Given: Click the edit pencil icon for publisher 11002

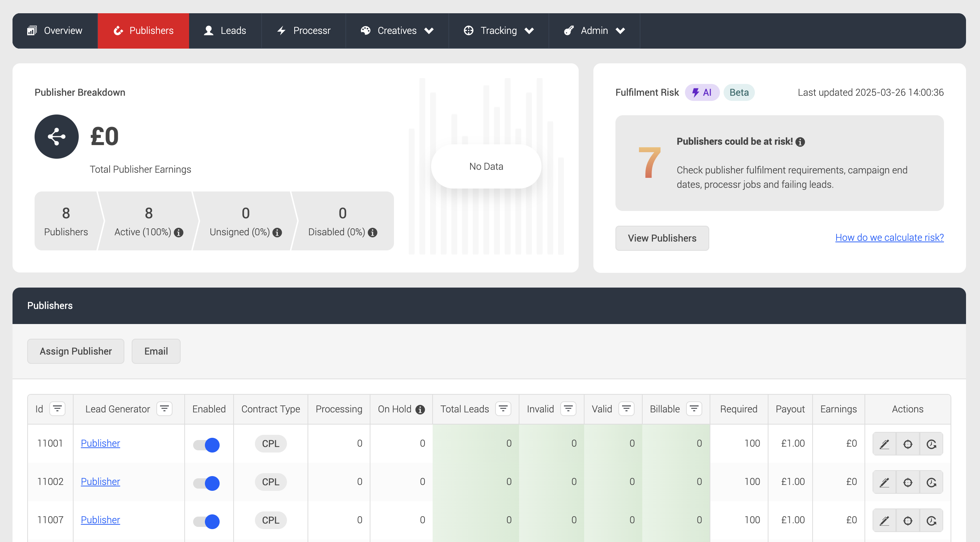Looking at the screenshot, I should pos(884,482).
